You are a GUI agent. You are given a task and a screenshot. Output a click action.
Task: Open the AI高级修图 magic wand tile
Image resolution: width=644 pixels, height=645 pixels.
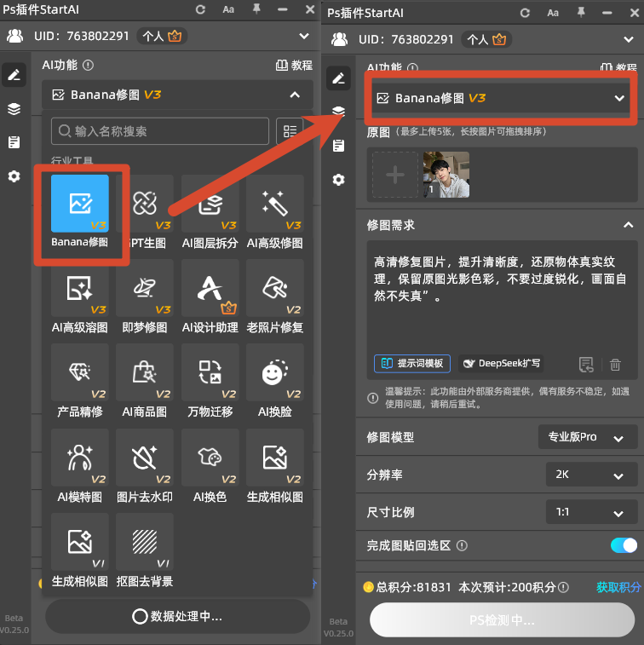[x=274, y=204]
